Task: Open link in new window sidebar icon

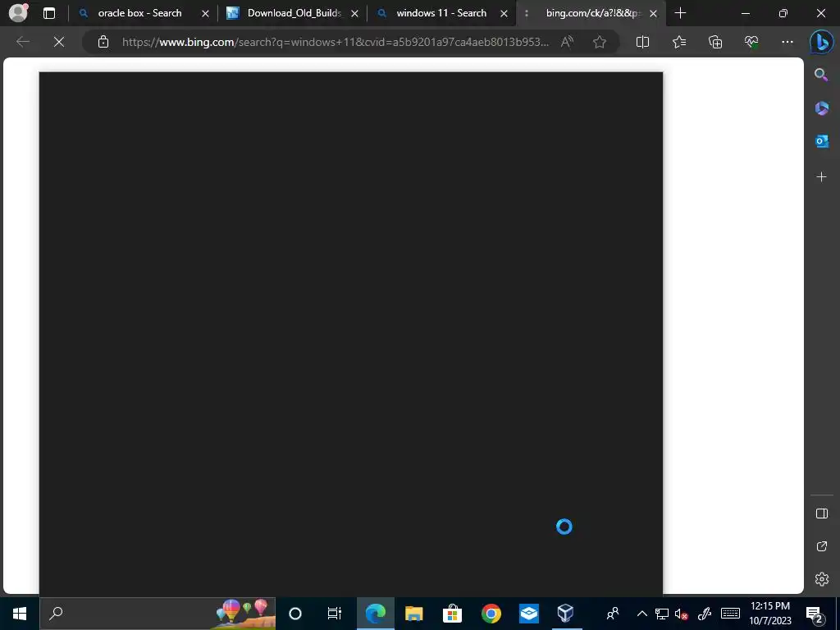Action: pyautogui.click(x=821, y=546)
